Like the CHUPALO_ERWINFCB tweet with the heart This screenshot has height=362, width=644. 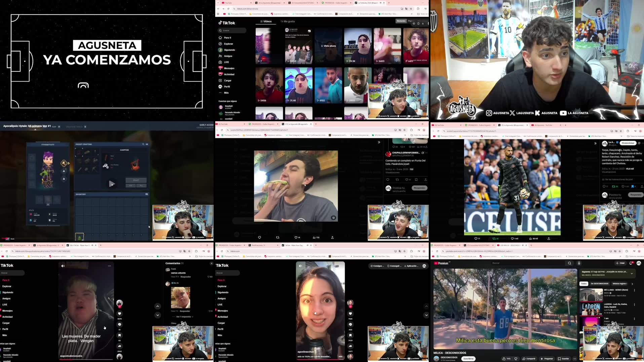point(407,179)
